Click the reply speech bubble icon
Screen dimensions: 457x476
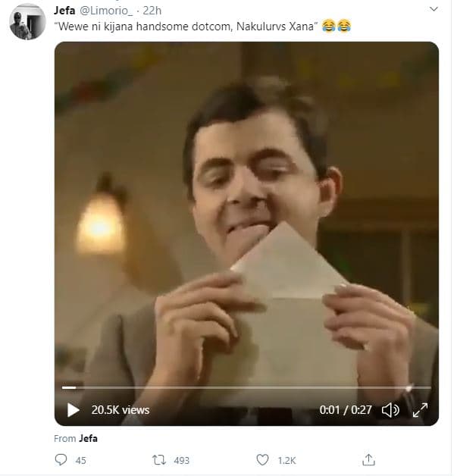pyautogui.click(x=61, y=460)
